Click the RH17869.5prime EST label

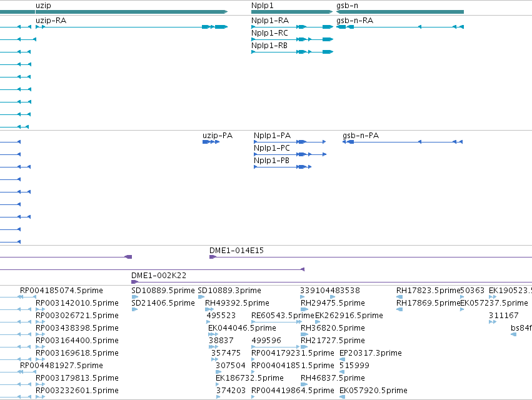428,303
